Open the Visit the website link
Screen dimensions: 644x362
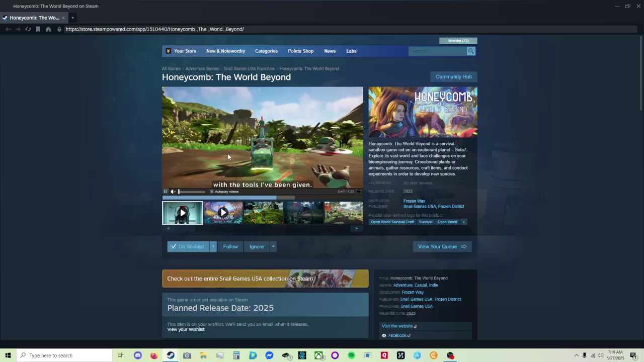coord(399,326)
